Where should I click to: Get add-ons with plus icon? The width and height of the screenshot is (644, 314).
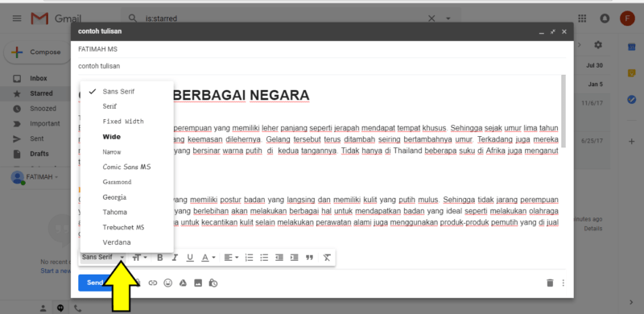(x=632, y=142)
